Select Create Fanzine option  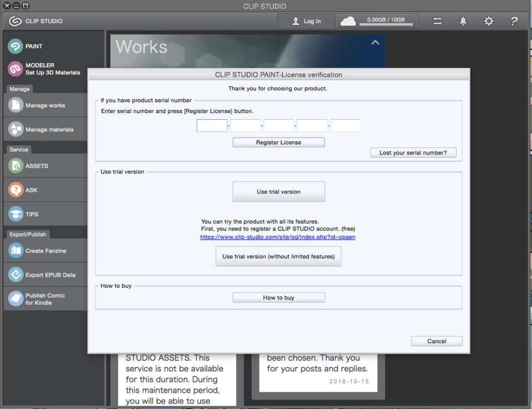coord(45,250)
